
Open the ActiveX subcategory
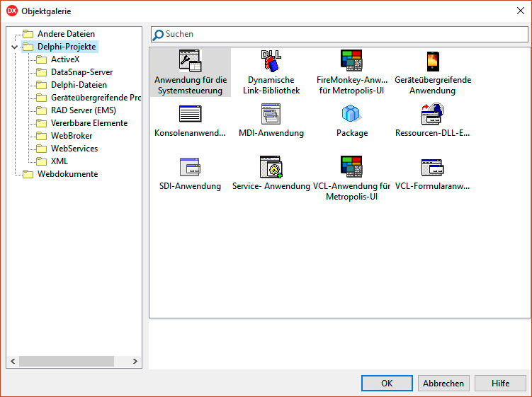65,59
